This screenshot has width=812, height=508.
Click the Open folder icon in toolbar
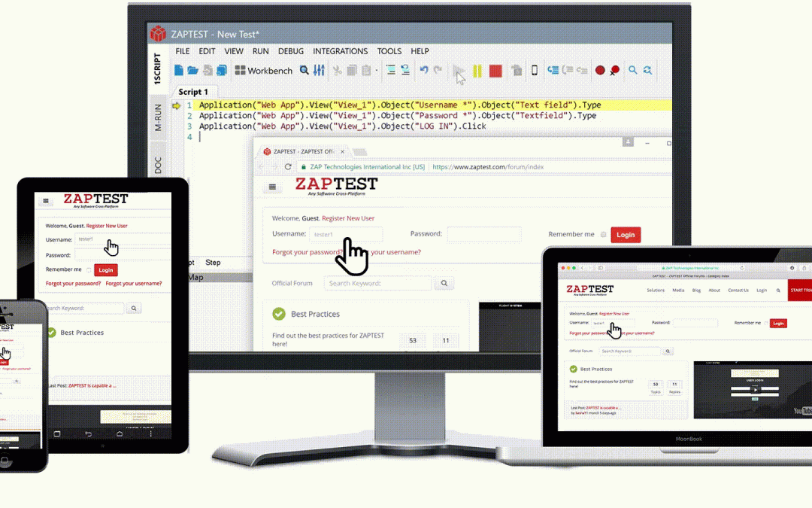click(x=192, y=70)
